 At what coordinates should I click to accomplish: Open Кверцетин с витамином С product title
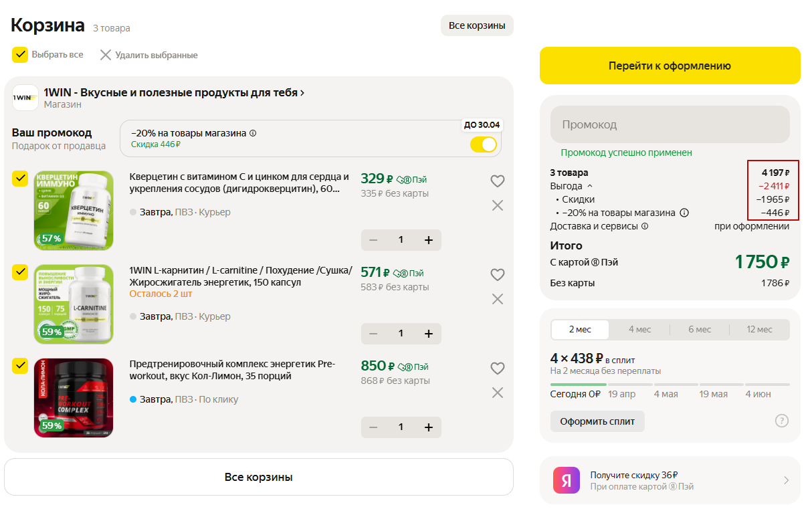[x=239, y=183]
